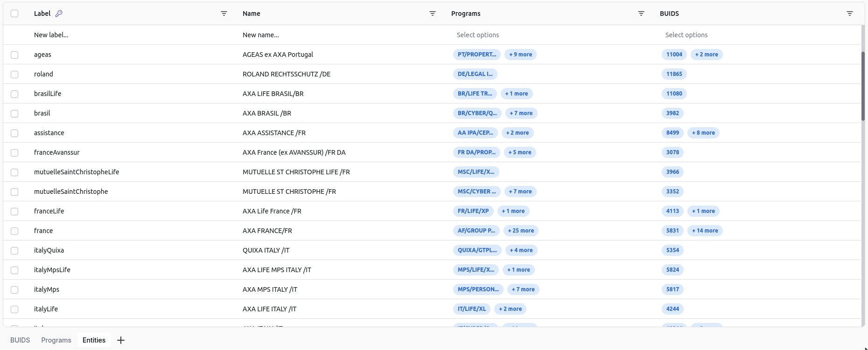Image resolution: width=868 pixels, height=350 pixels.
Task: Click the Programs column header text
Action: (466, 14)
